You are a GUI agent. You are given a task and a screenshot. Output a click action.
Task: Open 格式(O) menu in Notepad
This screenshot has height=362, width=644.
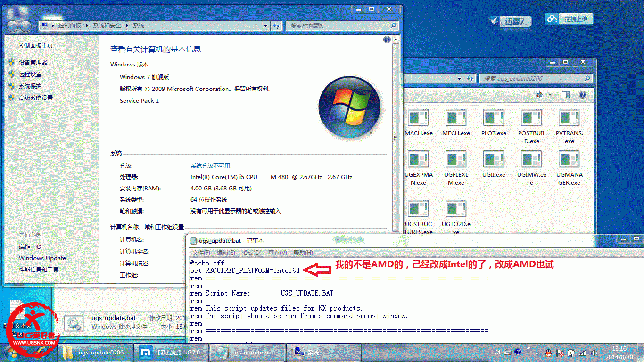pyautogui.click(x=252, y=253)
